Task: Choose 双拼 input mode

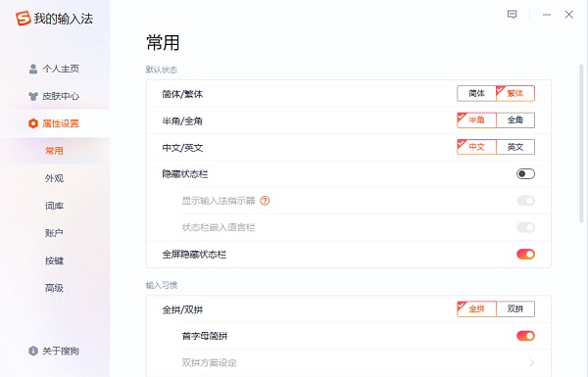Action: pyautogui.click(x=515, y=308)
